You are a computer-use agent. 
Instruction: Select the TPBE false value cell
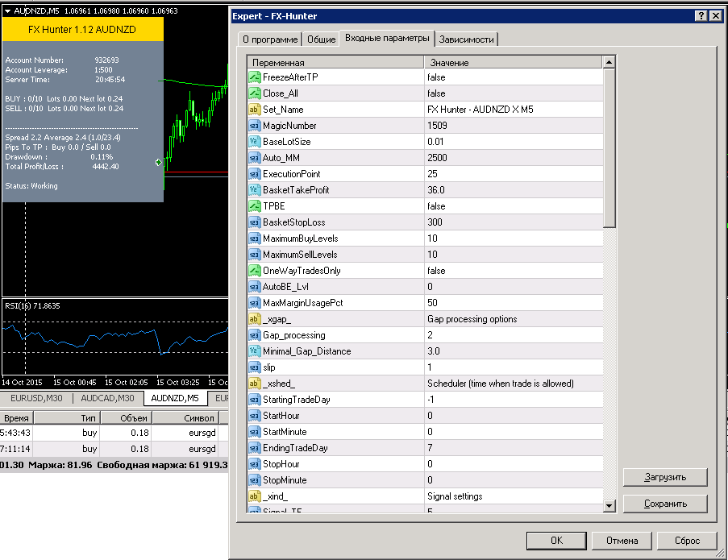click(514, 206)
